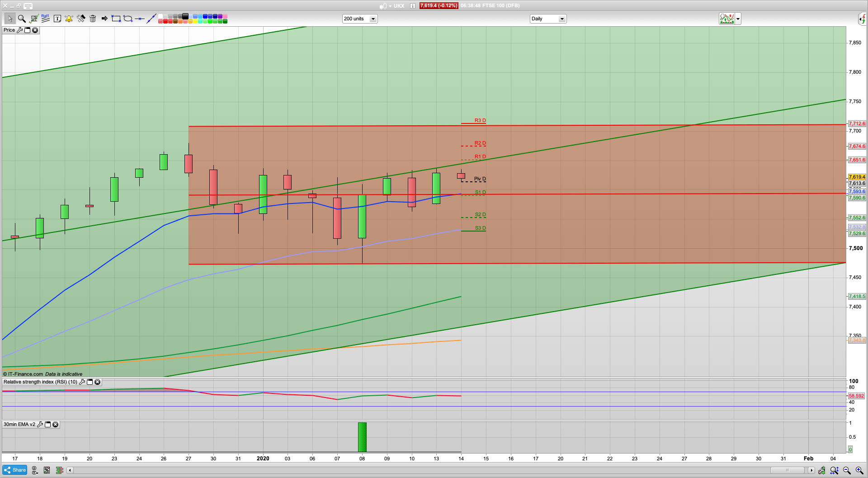Image resolution: width=868 pixels, height=478 pixels.
Task: Open the chart style dropdown arrow
Action: click(738, 19)
